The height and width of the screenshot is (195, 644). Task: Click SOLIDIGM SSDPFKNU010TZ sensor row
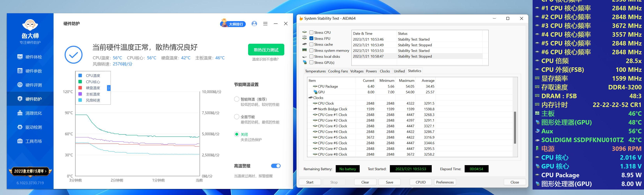click(588, 140)
